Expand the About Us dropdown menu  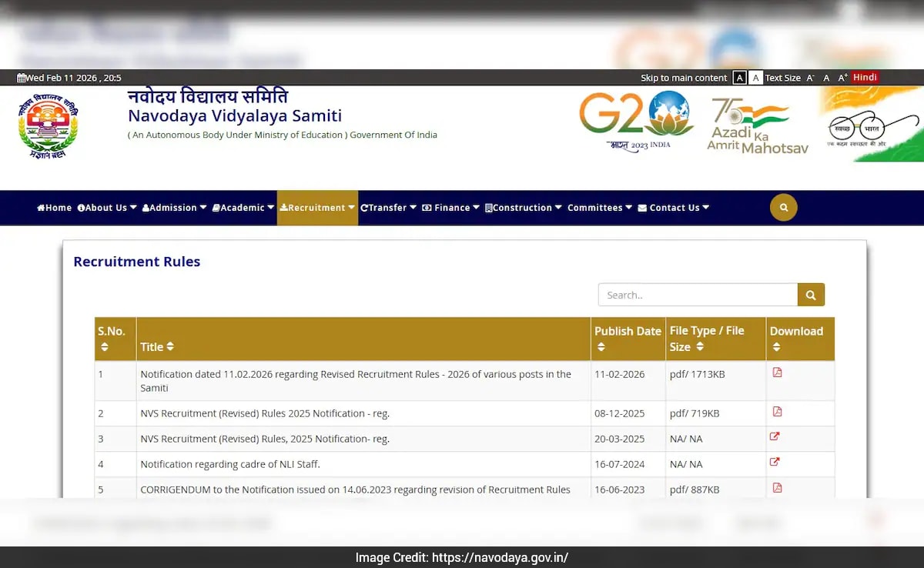[107, 208]
